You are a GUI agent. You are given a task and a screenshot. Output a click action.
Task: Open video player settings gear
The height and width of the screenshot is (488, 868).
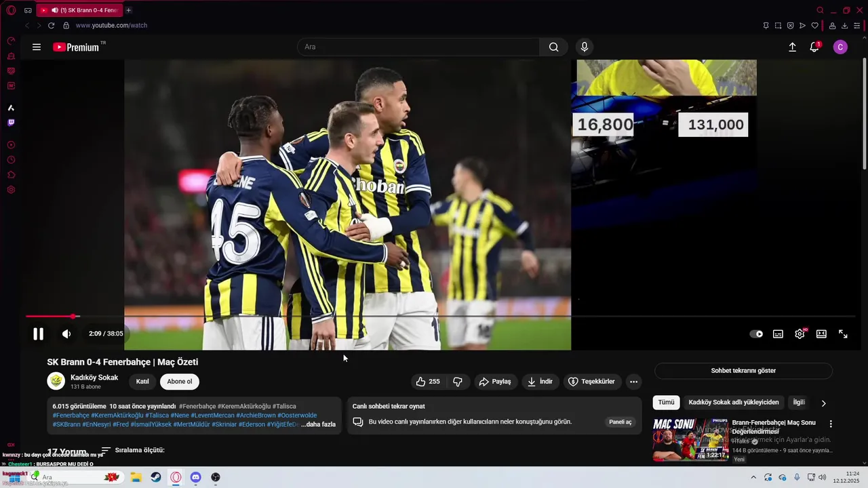coord(800,333)
